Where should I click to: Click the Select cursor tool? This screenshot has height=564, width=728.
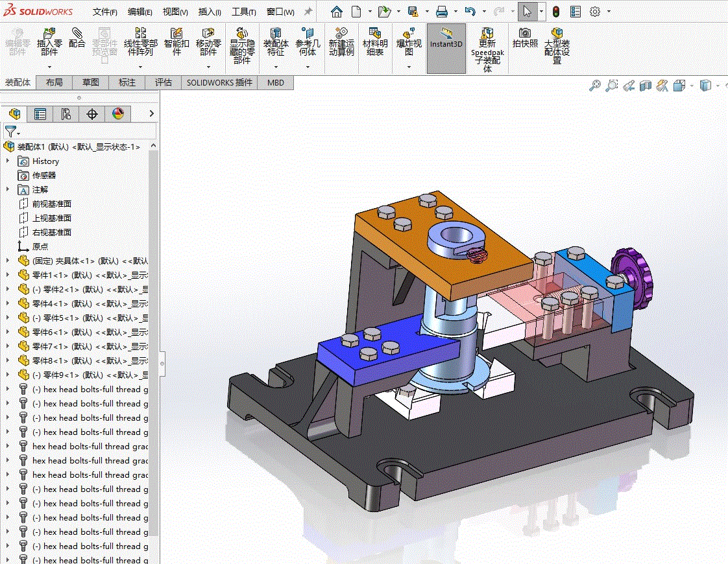[527, 12]
